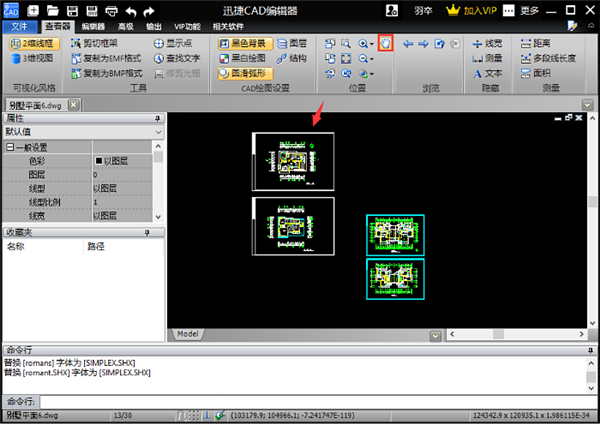Toggle 2维线框 wireframe view mode
This screenshot has height=424, width=600.
pos(34,44)
